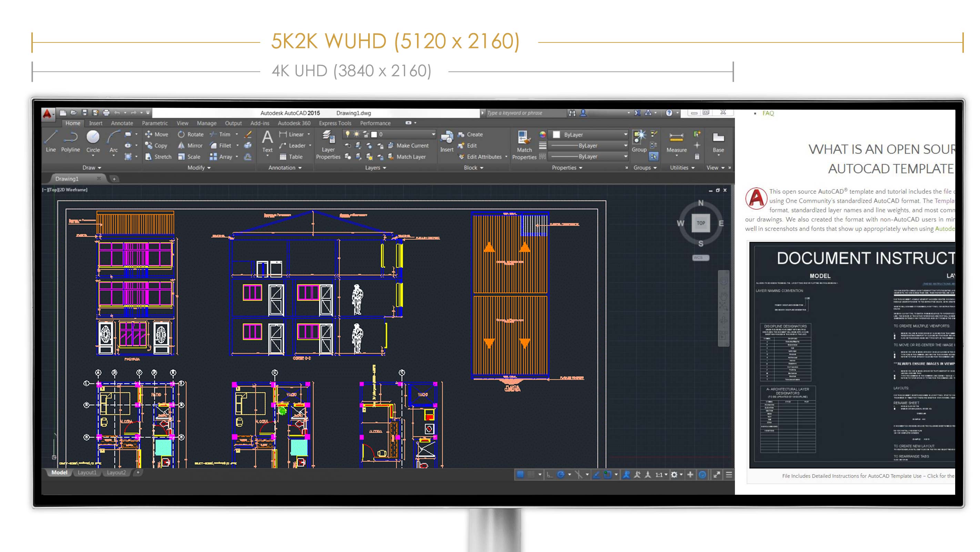Toggle ortho mode in status bar
Screen dimensions: 980x552
click(x=549, y=474)
